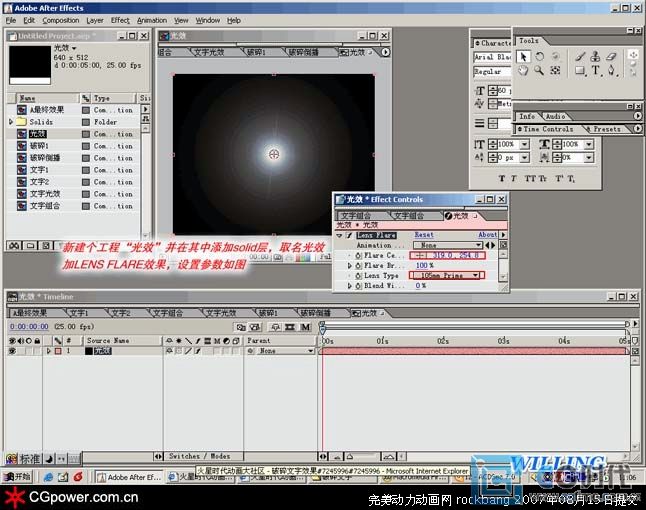Click the Faux Italic button in Character panel
The image size is (646, 510).
tap(513, 178)
